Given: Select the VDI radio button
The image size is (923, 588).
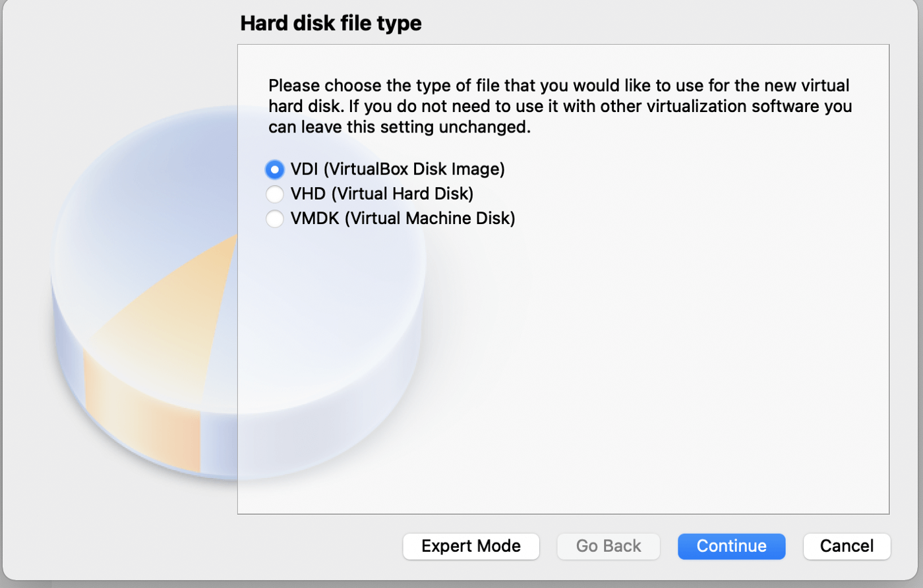Looking at the screenshot, I should [275, 169].
